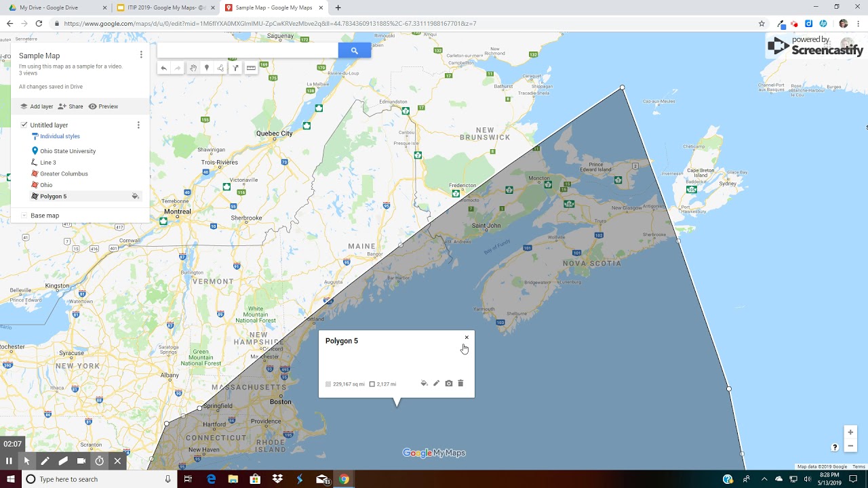
Task: Open the Terms link on map
Action: 859,467
